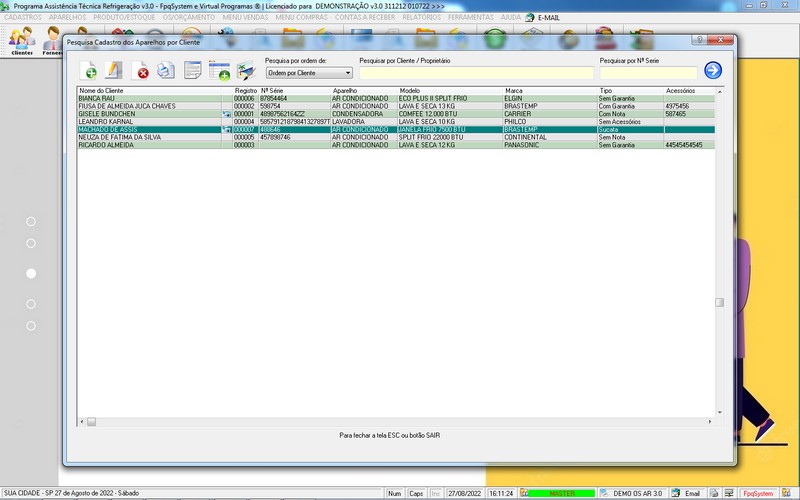This screenshot has width=800, height=500.
Task: Click the date 27/08/2022 in status bar
Action: [x=465, y=494]
